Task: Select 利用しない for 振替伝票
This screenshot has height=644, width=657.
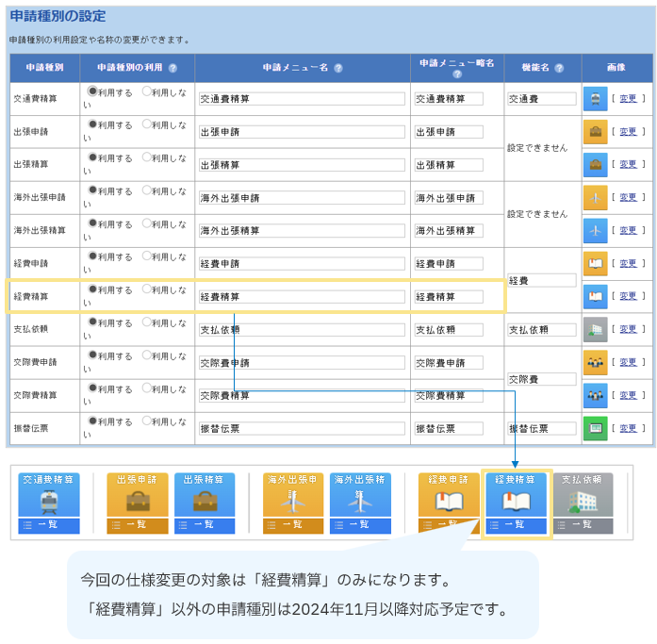Action: coord(147,421)
